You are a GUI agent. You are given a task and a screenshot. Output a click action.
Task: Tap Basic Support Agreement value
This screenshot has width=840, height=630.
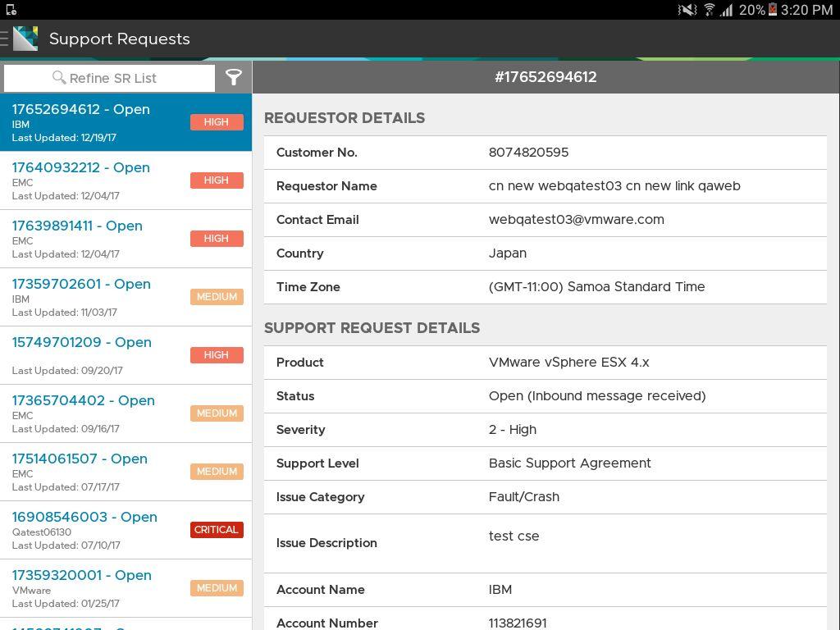point(570,463)
